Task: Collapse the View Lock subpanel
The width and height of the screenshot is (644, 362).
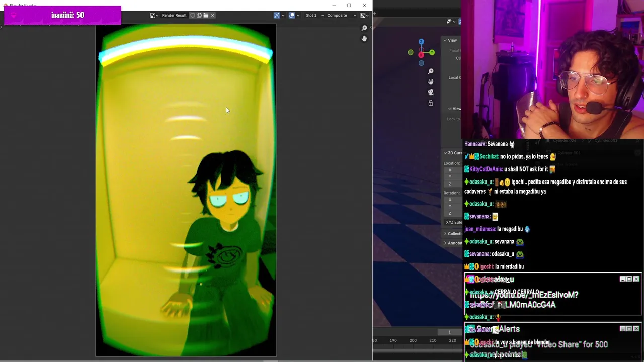Action: coord(454,109)
